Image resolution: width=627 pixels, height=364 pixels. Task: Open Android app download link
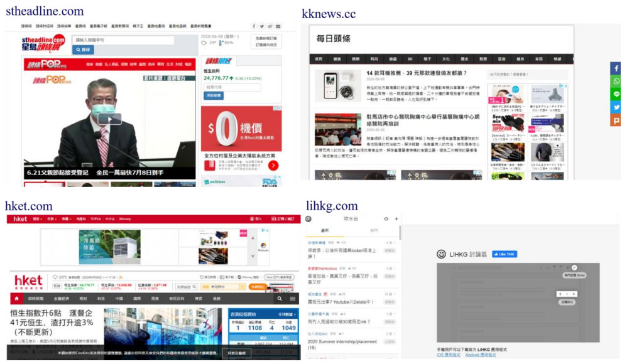pos(481,355)
